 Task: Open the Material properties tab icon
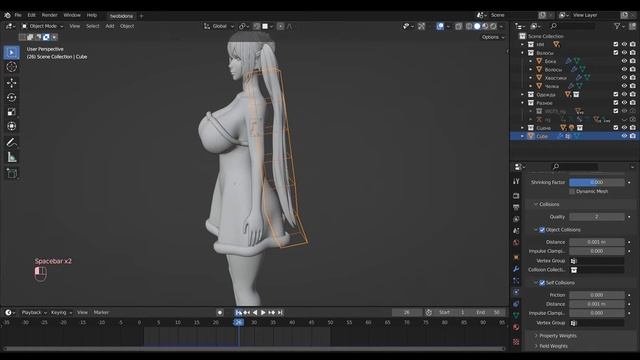pyautogui.click(x=516, y=327)
